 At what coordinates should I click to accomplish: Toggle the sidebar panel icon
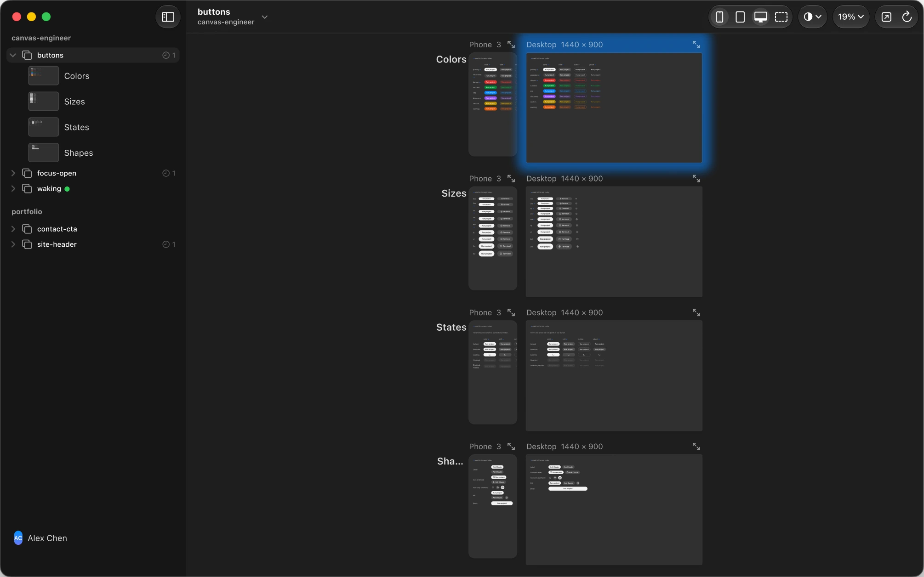click(x=168, y=17)
